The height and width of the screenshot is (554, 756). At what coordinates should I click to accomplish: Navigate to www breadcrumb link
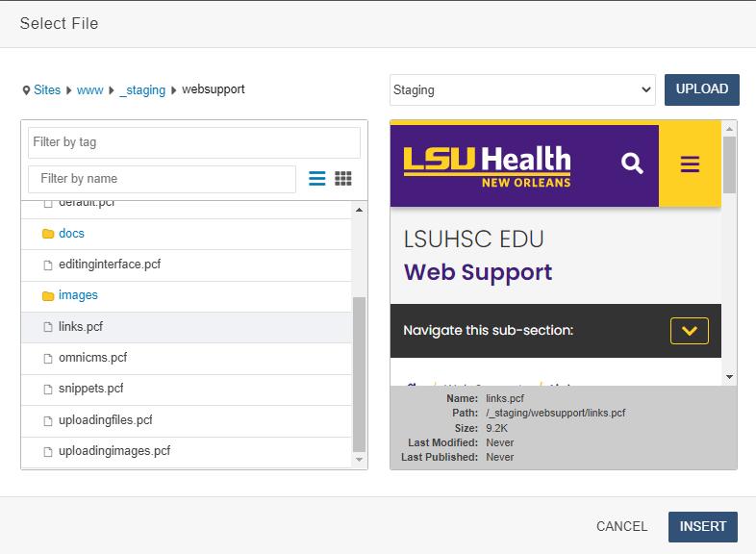pyautogui.click(x=90, y=90)
